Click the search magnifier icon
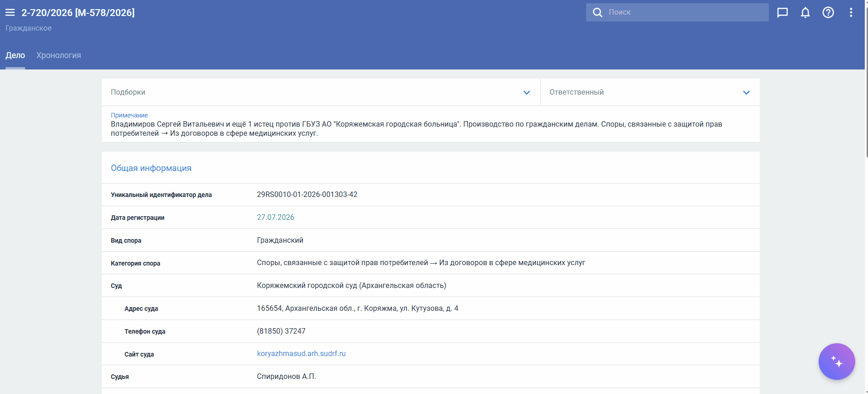Image resolution: width=868 pixels, height=394 pixels. (598, 12)
